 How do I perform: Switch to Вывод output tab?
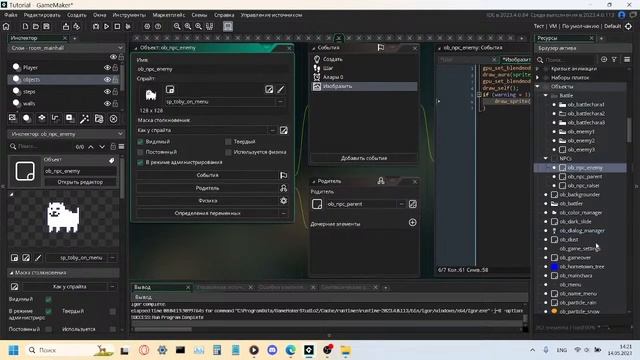pos(159,287)
